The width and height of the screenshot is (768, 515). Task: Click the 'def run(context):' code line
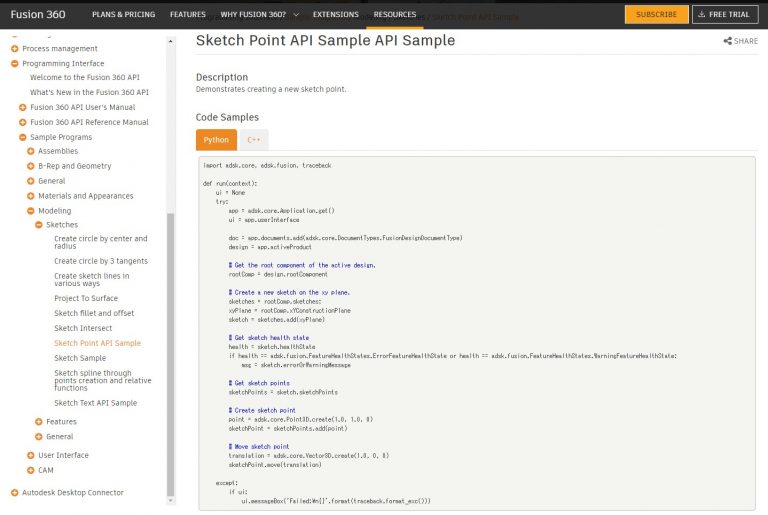point(230,184)
